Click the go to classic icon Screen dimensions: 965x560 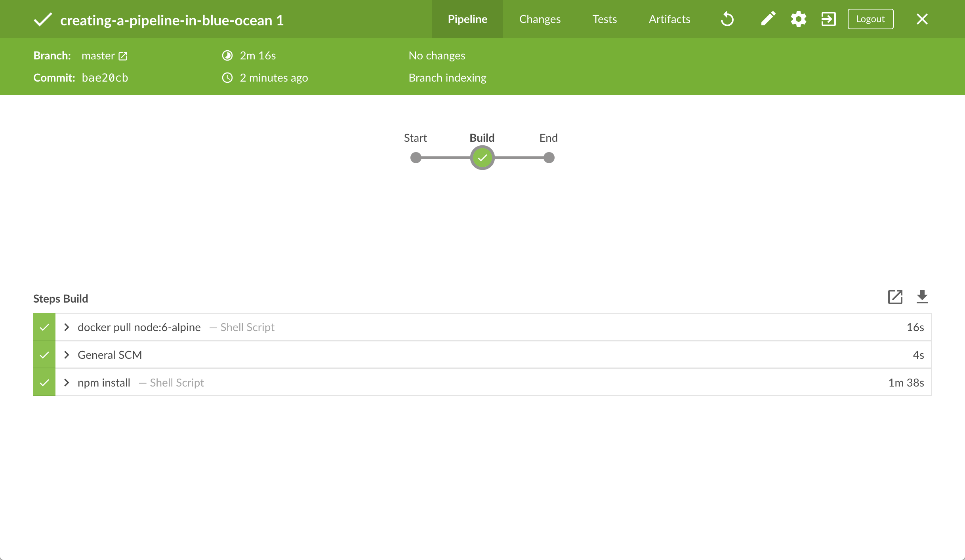[x=828, y=19]
